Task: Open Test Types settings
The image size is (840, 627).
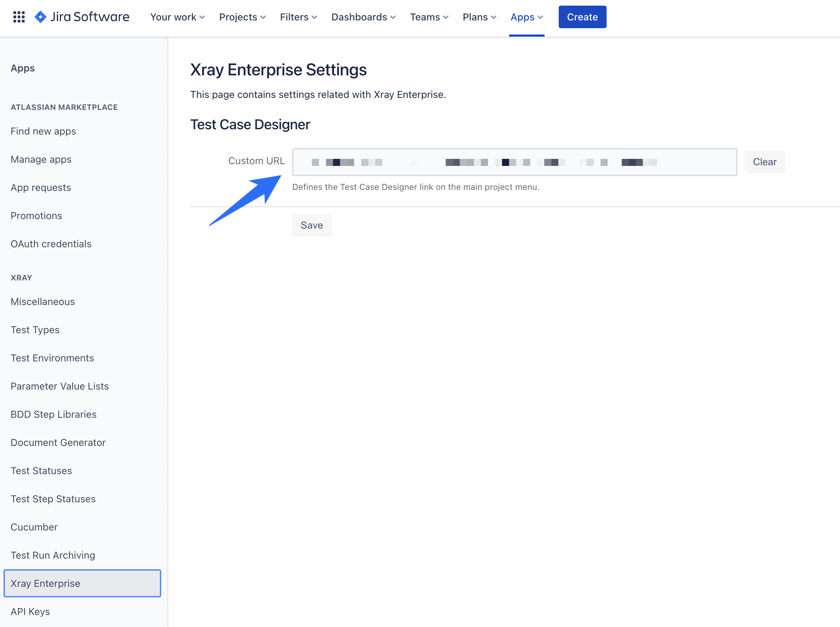Action: point(35,330)
